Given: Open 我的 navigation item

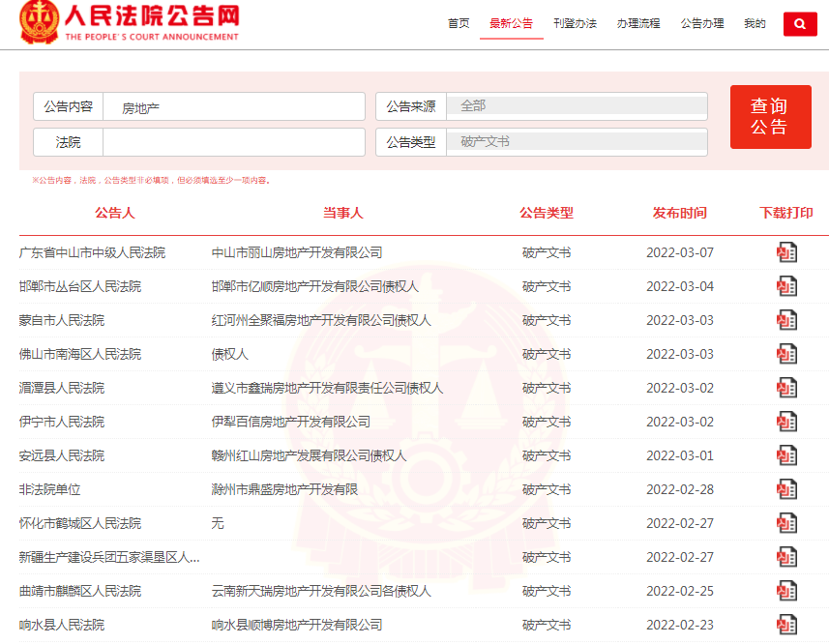Looking at the screenshot, I should [755, 23].
